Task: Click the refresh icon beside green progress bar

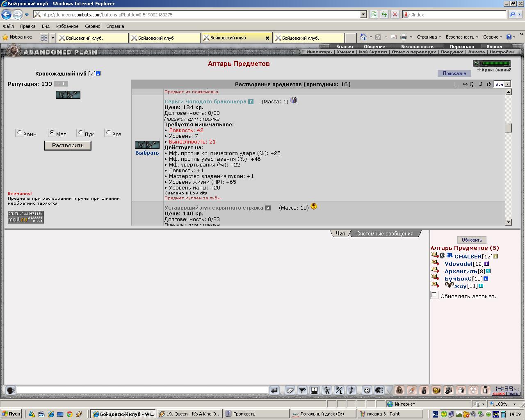Action: 477,64
